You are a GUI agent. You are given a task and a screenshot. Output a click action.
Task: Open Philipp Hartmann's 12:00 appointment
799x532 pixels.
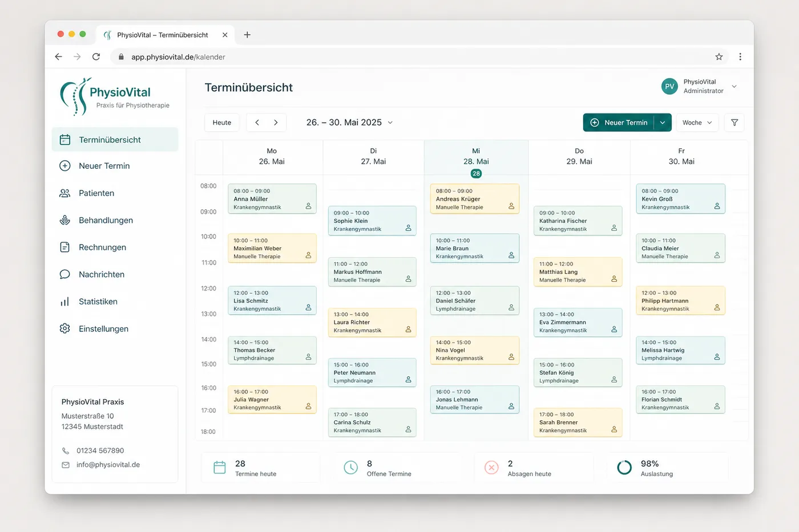680,300
